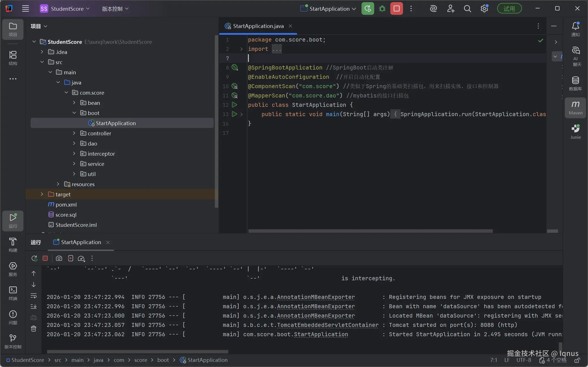Stop the running application with red button

[397, 9]
